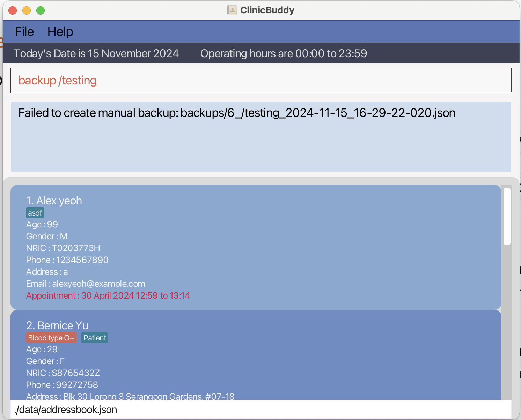This screenshot has height=420, width=521.
Task: Click the 'Operating hours are 00:00 to 23:59' text
Action: 284,53
